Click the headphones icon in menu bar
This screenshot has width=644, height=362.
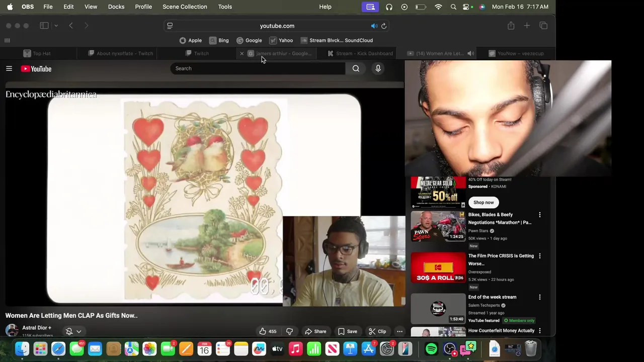(x=389, y=7)
